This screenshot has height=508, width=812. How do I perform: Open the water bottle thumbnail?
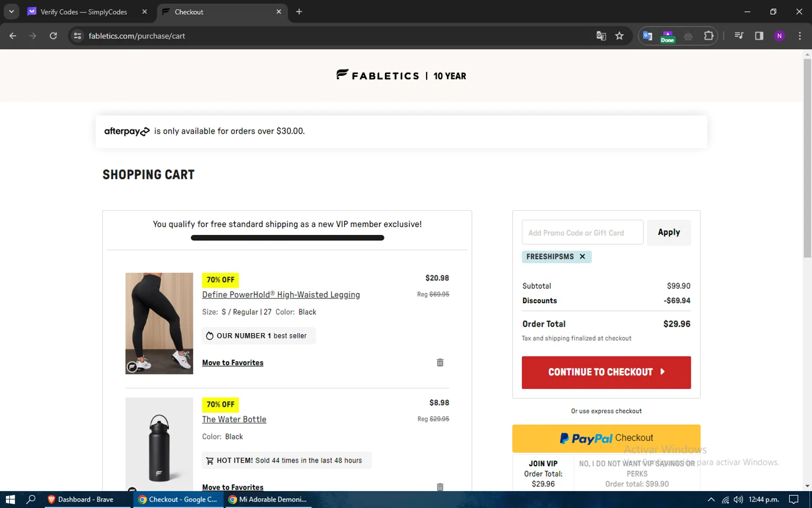[x=159, y=444]
